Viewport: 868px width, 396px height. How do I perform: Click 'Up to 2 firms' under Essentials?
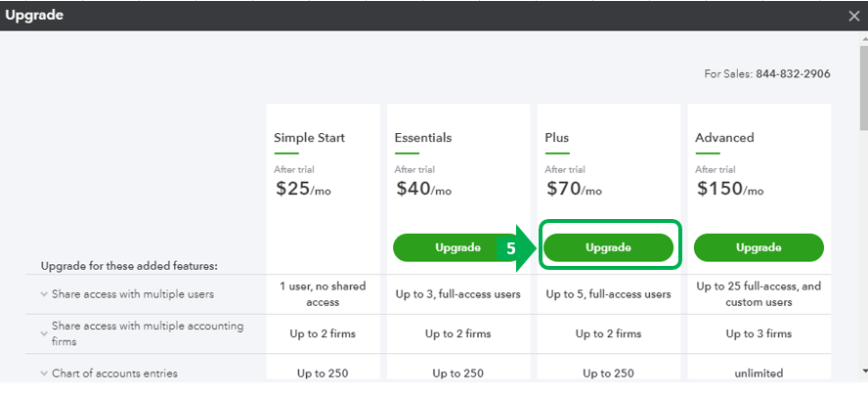(457, 334)
